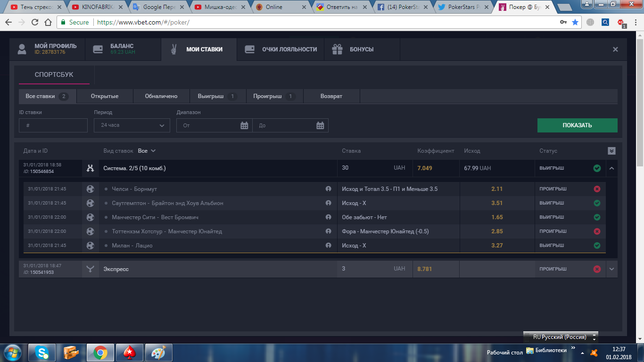Viewport: 644px width, 362px height.
Task: Open calendar in the От date field
Action: click(244, 125)
